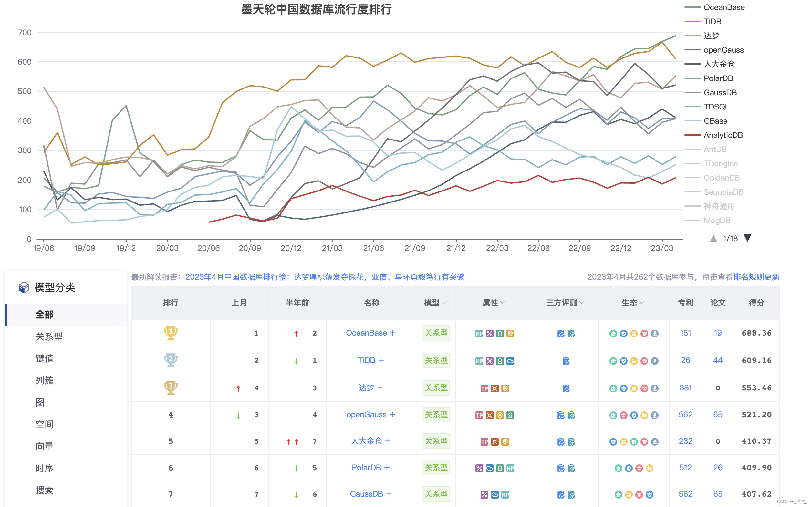Screen dimensions: 812x507
Task: Toggle the openGauss legend entry
Action: coord(714,50)
